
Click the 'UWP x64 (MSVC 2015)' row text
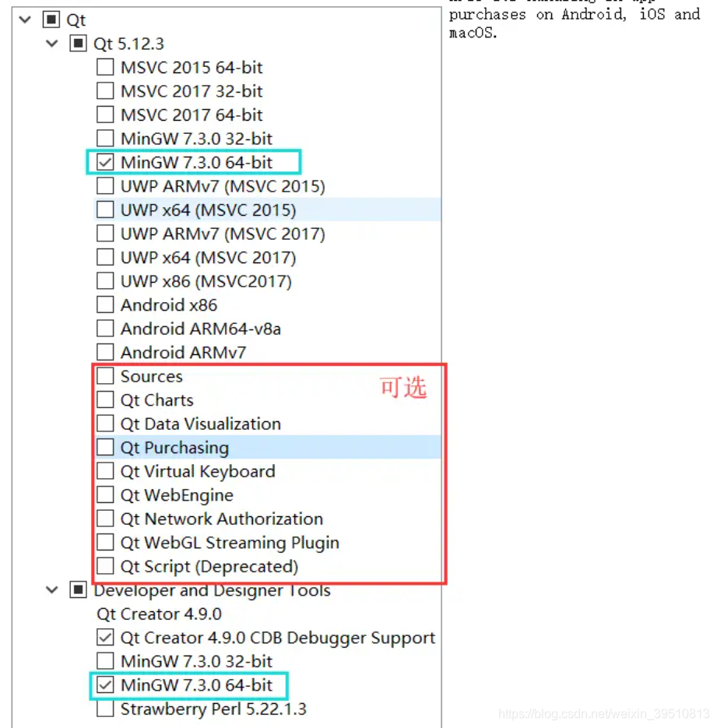208,210
